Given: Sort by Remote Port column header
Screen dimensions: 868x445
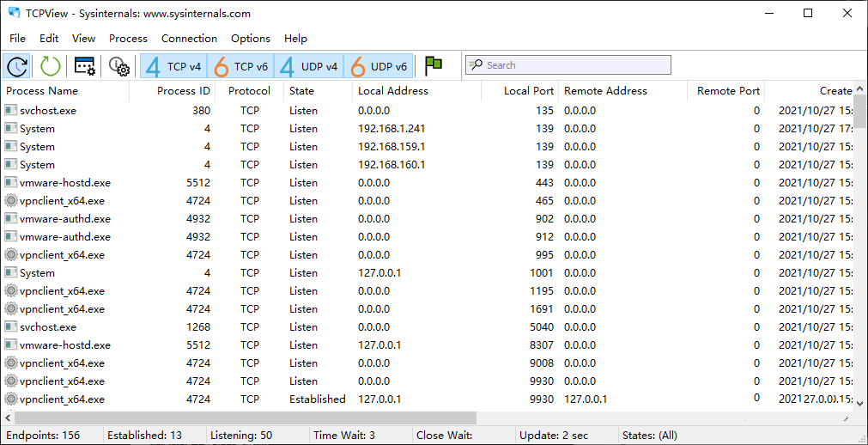Looking at the screenshot, I should point(725,91).
